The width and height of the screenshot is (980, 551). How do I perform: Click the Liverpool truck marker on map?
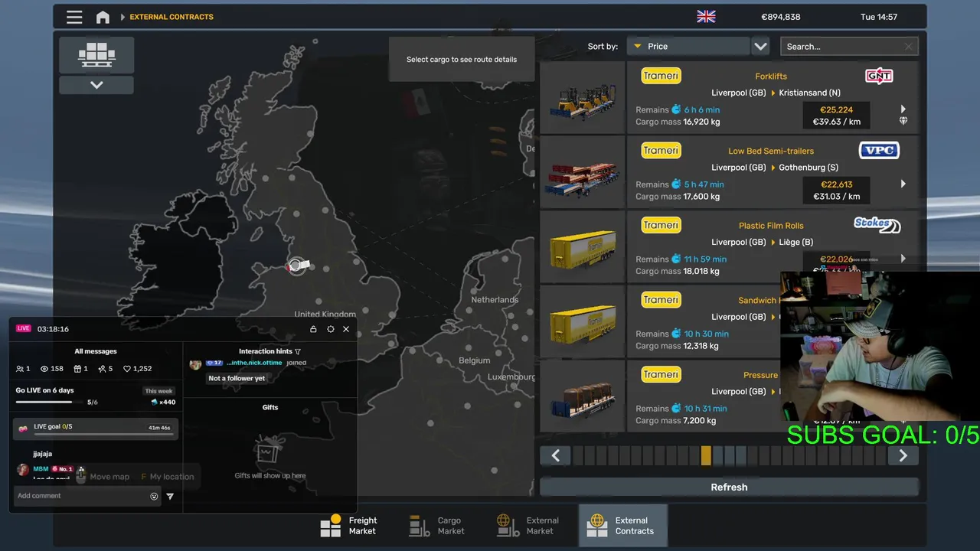[x=297, y=266]
